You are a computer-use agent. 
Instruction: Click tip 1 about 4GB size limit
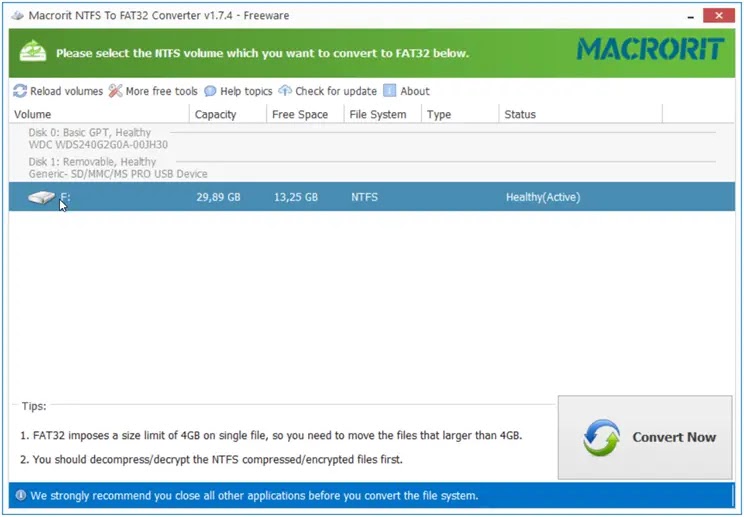[x=271, y=435]
